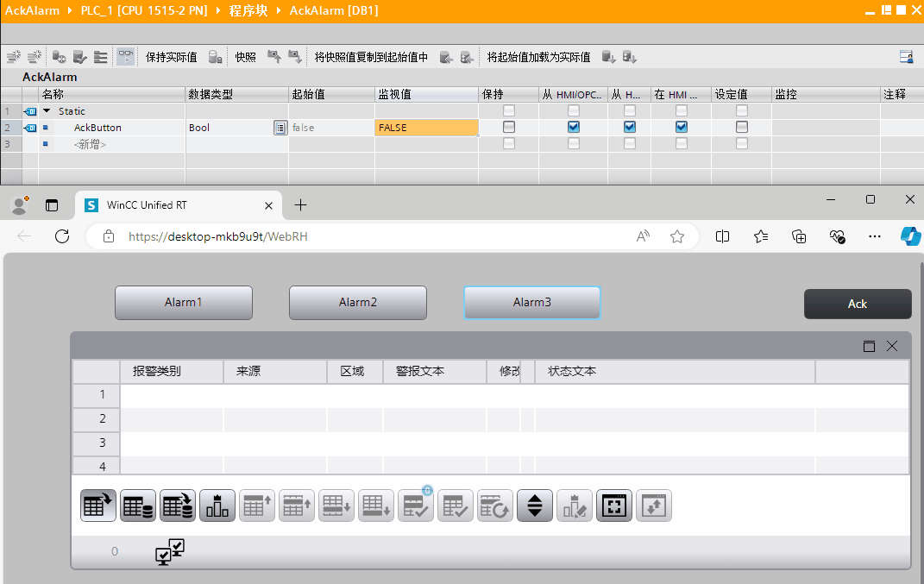Open the alarm statistics icon

217,506
